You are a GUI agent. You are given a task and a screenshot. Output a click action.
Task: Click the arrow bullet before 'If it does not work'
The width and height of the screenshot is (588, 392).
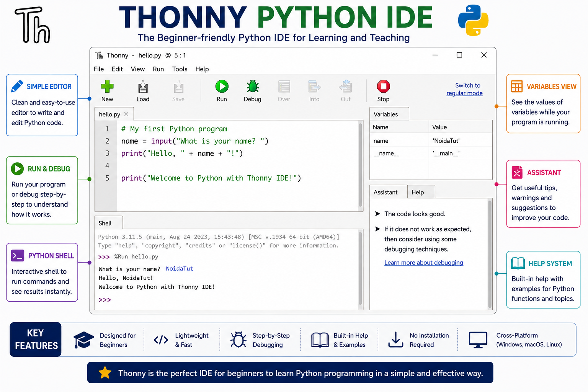pos(377,229)
